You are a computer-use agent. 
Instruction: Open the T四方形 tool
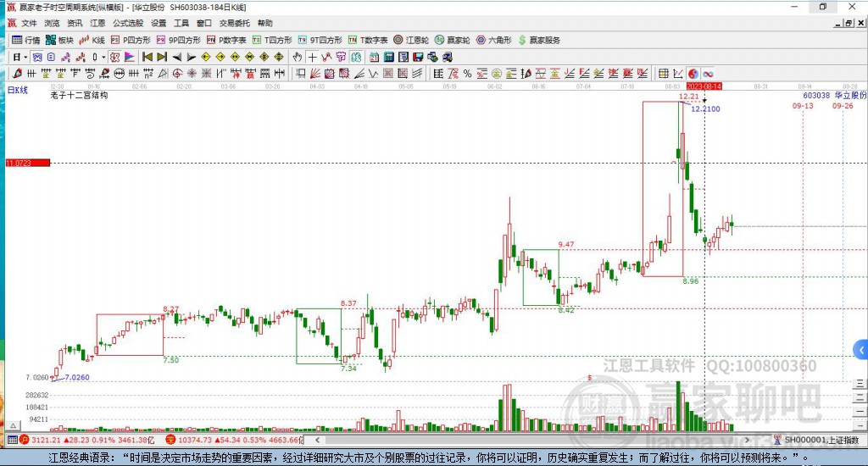272,40
